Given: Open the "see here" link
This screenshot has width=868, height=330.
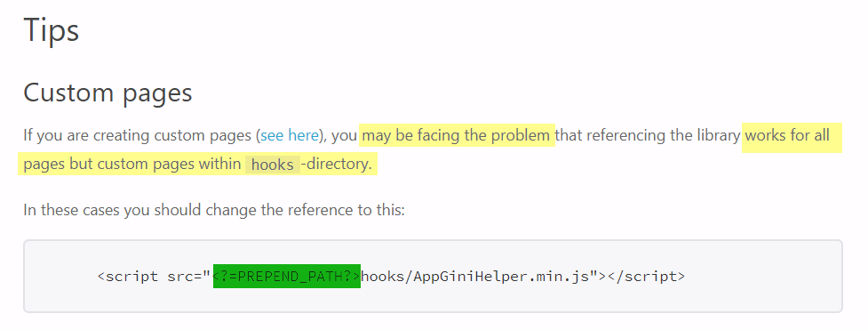Looking at the screenshot, I should click(x=290, y=135).
